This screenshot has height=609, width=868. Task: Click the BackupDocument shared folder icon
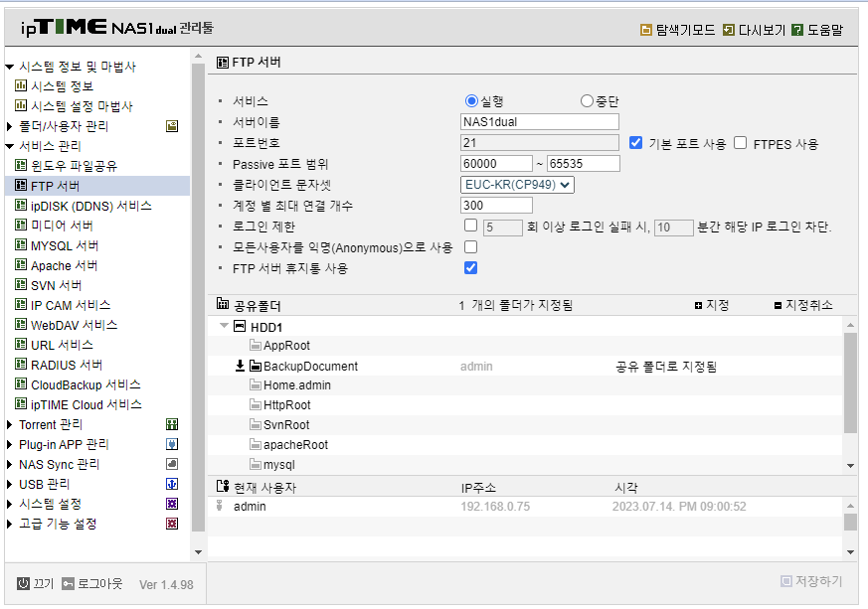coord(256,366)
